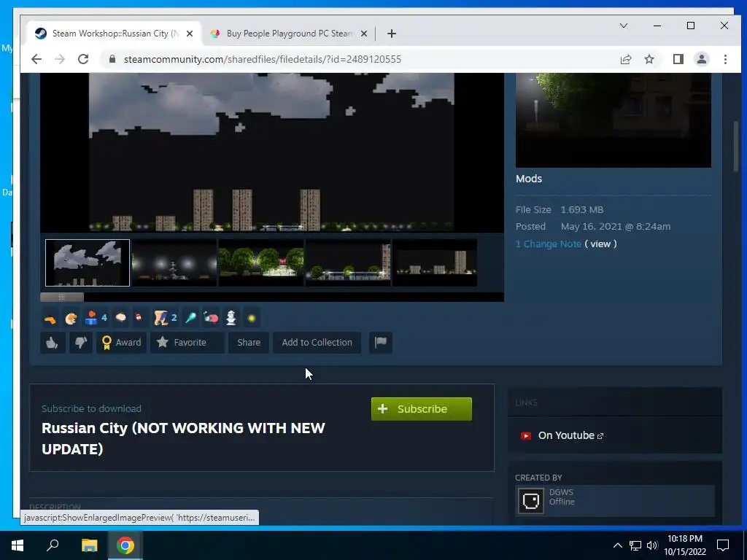747x560 pixels.
Task: Rate this workshop item thumbs down
Action: (80, 343)
